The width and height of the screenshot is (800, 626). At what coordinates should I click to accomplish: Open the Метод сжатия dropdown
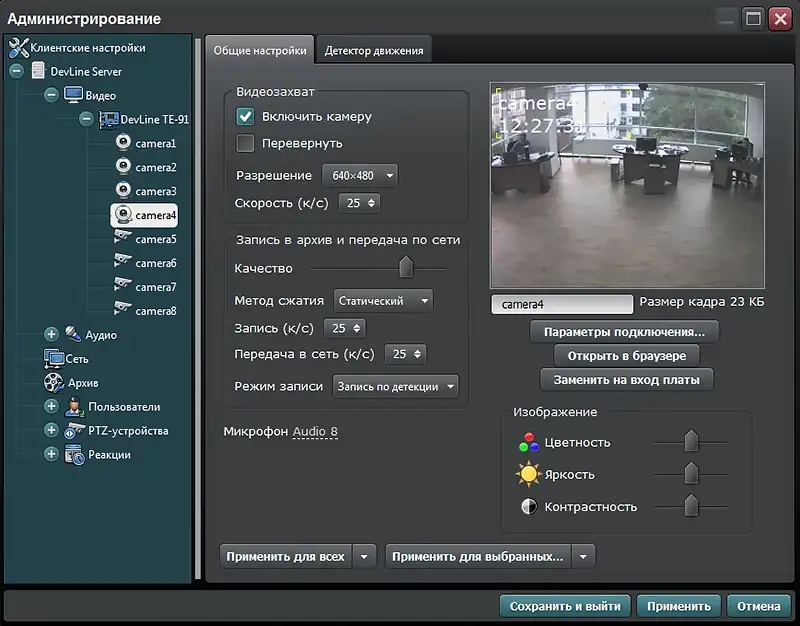click(x=383, y=301)
